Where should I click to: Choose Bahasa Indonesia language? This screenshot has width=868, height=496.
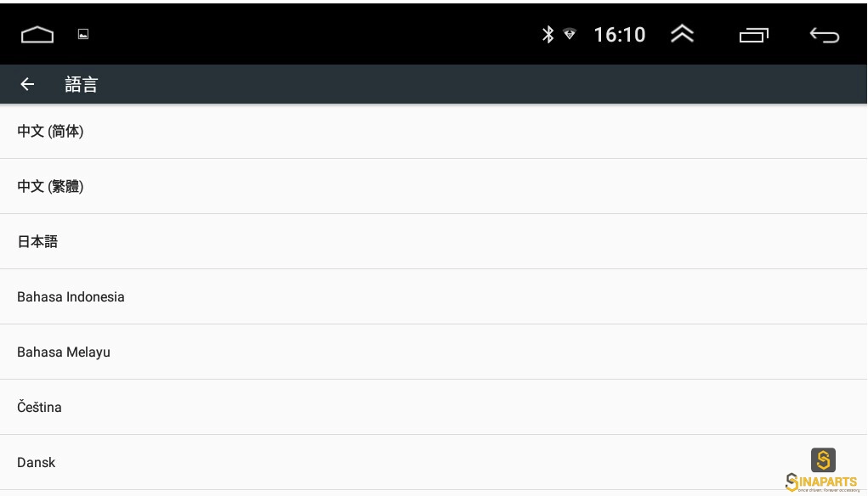(434, 297)
